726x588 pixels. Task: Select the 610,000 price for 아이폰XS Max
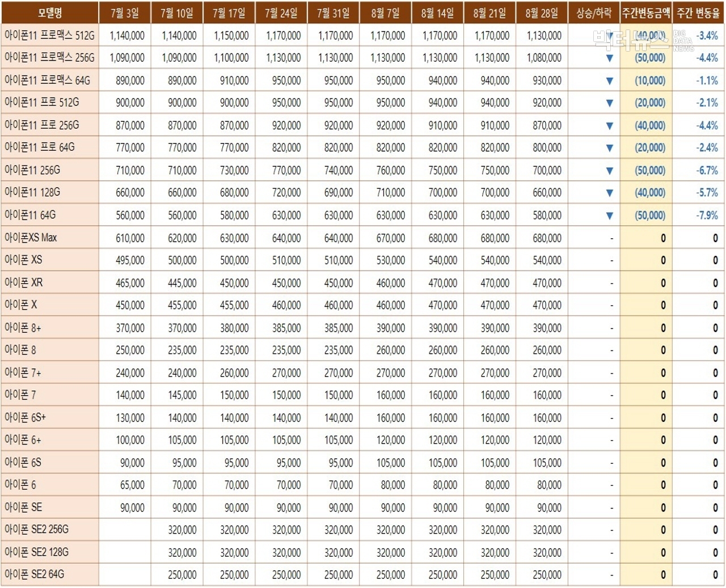pos(130,238)
